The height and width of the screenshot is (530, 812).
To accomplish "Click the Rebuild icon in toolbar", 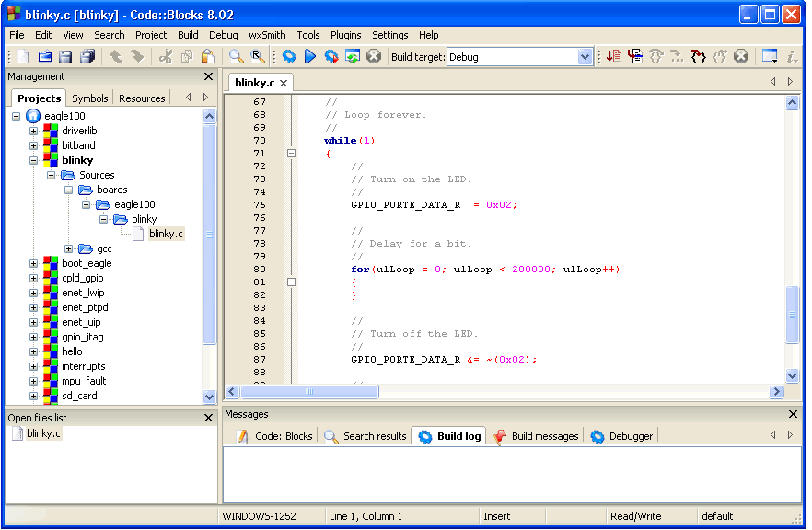I will (x=353, y=57).
